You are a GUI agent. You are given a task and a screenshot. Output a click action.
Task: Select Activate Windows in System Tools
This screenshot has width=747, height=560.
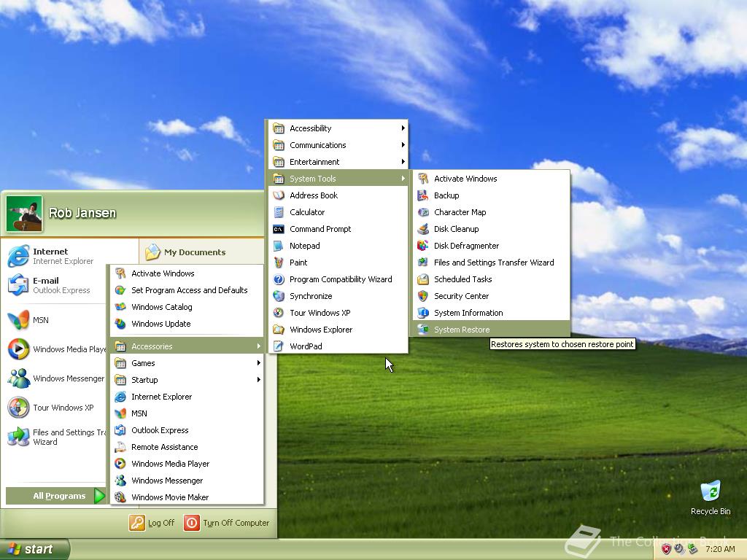[x=489, y=179]
